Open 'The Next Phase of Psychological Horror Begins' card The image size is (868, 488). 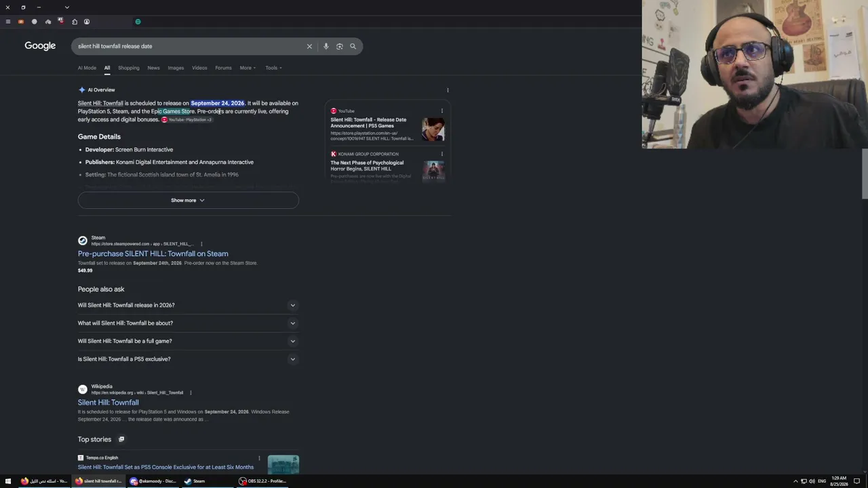click(367, 165)
